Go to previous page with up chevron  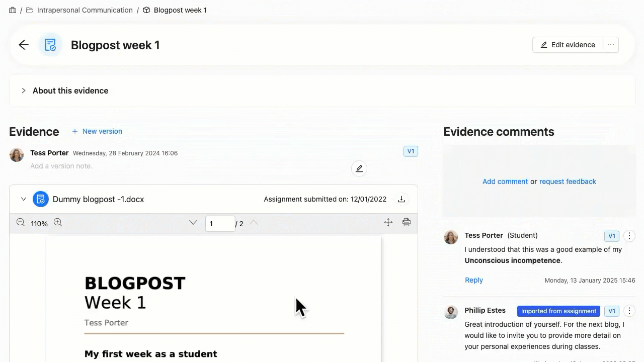pos(254,223)
